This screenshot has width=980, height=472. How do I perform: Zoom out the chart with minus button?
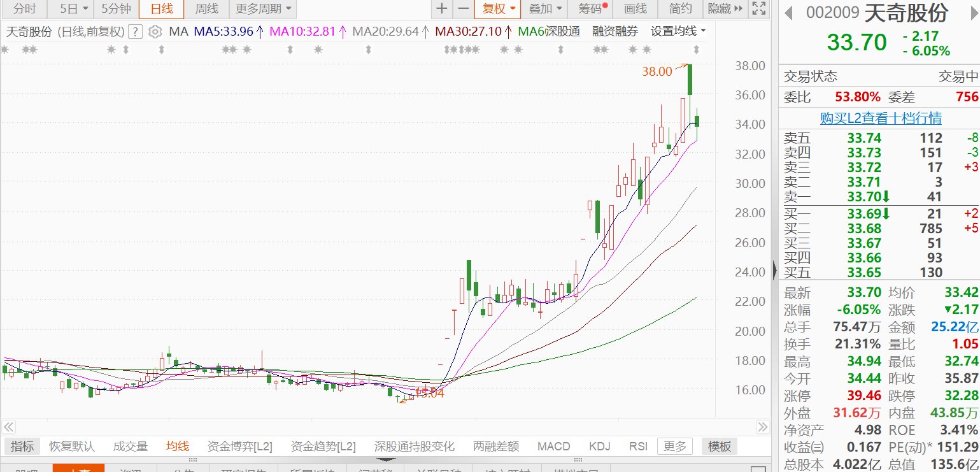(x=463, y=9)
